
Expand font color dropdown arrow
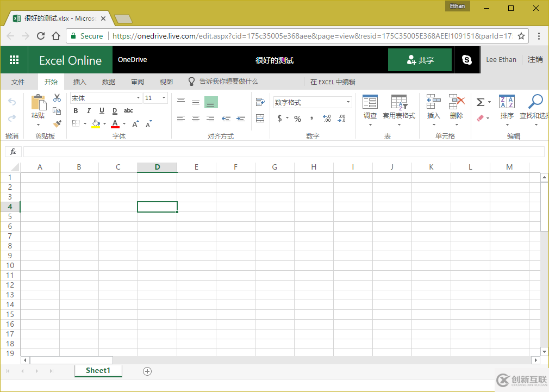pyautogui.click(x=124, y=123)
